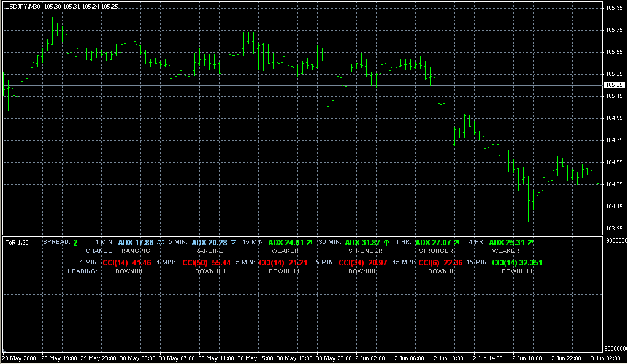Click the arrow next to ADX 24.81
Screen dimensions: 628x364
pos(310,243)
